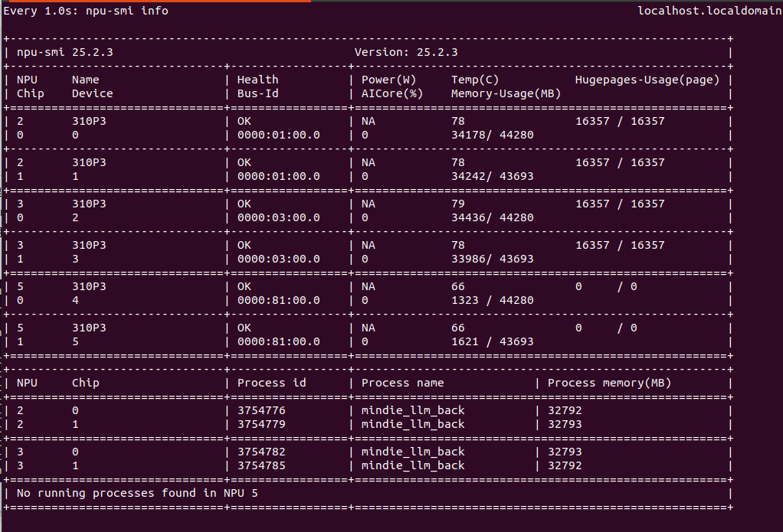Click the '0000:81:00.0' bus id of device 4
The image size is (783, 532).
click(279, 301)
